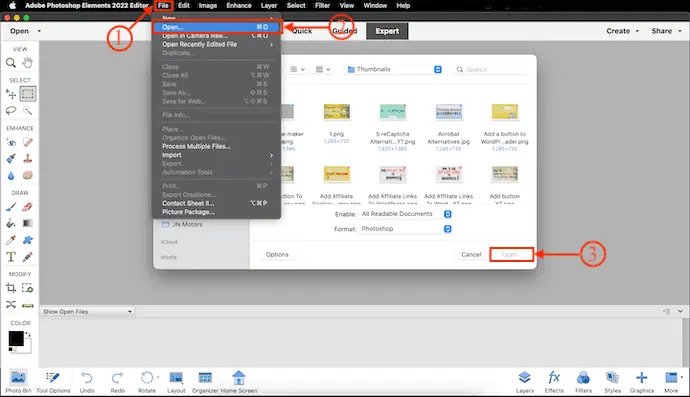Select the Straighten tool

pos(28,305)
